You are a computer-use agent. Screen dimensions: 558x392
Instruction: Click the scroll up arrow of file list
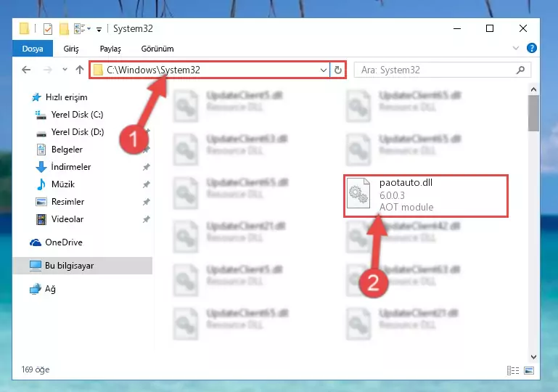533,89
